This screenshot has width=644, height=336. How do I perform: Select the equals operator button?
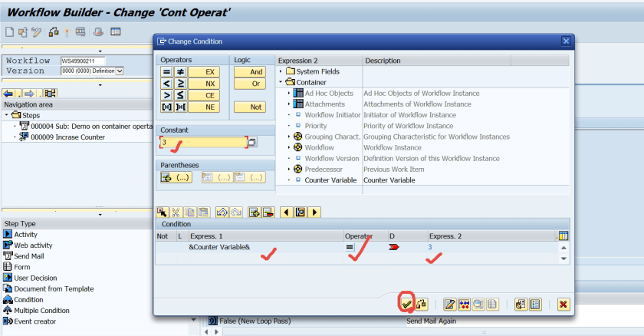pos(167,72)
